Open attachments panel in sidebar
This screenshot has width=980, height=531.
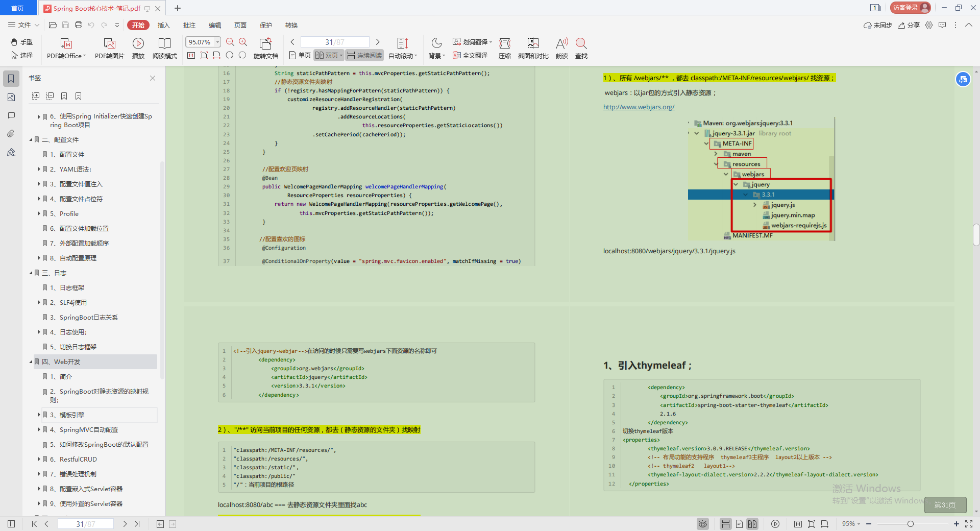coord(11,134)
